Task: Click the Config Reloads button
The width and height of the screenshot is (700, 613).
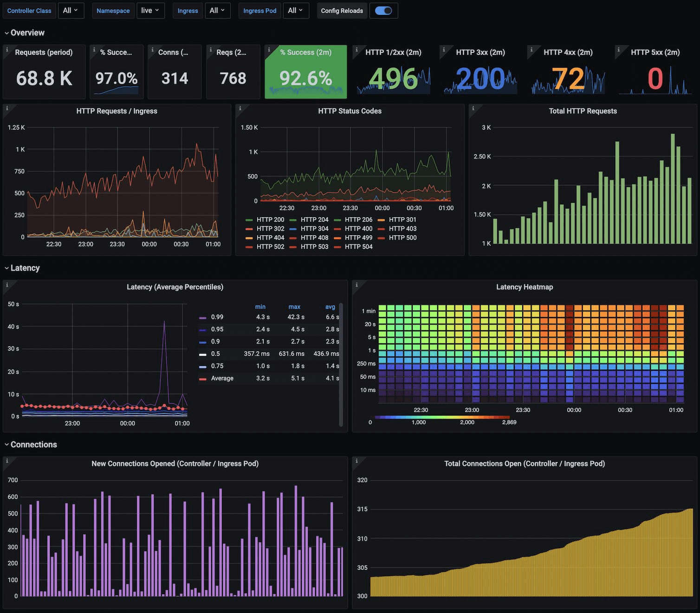Action: [x=342, y=10]
